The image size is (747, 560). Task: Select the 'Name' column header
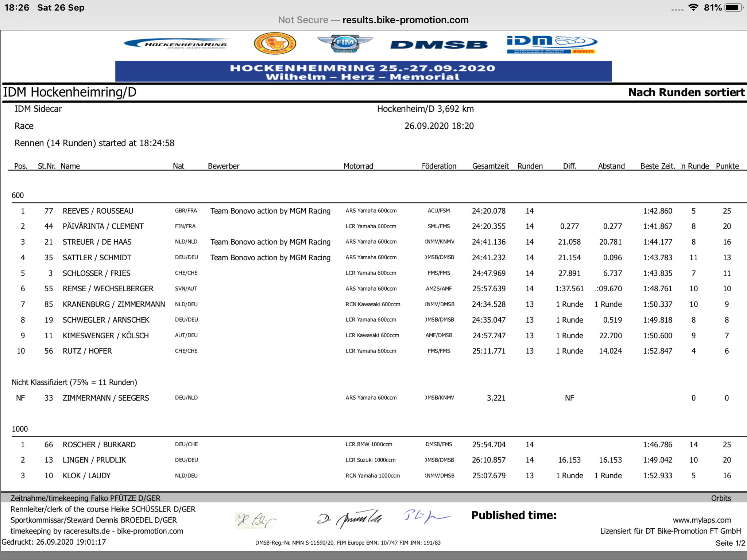click(x=70, y=166)
